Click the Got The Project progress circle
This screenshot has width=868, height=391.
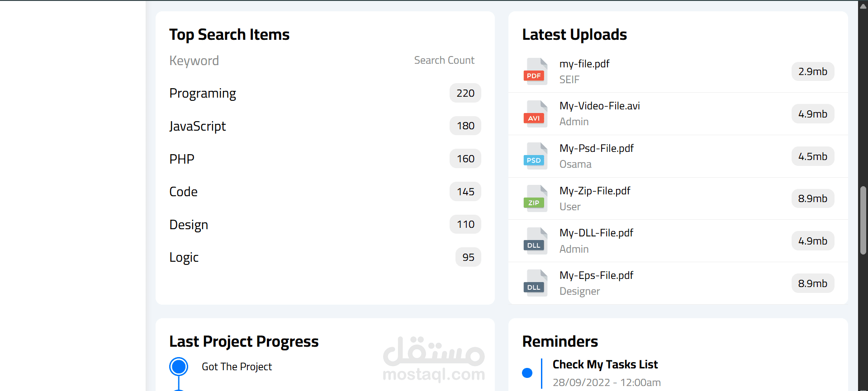click(x=179, y=367)
